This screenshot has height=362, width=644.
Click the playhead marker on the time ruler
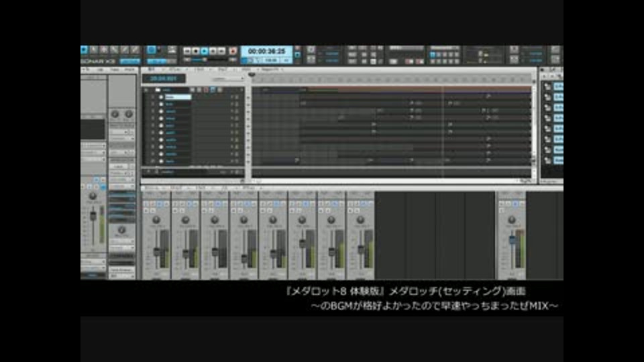[252, 75]
